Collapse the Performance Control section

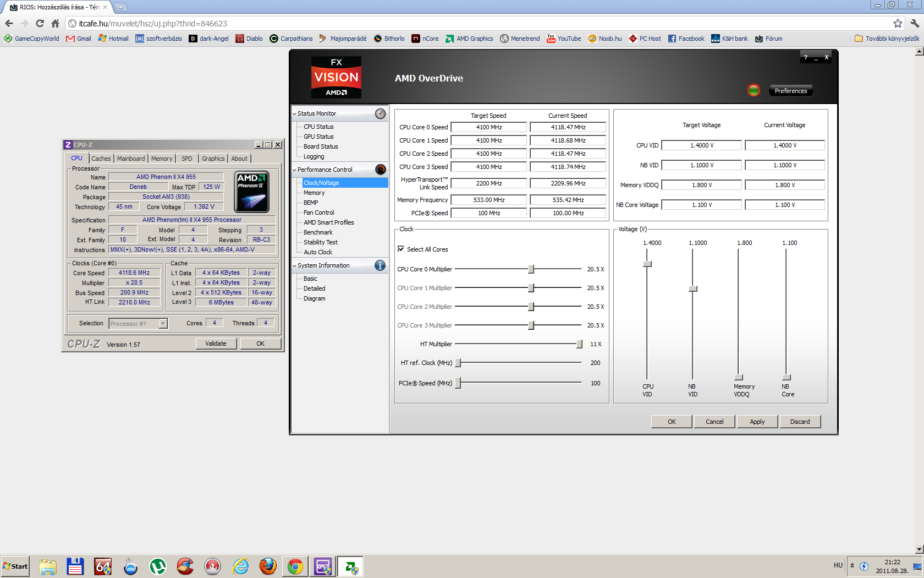click(x=294, y=170)
